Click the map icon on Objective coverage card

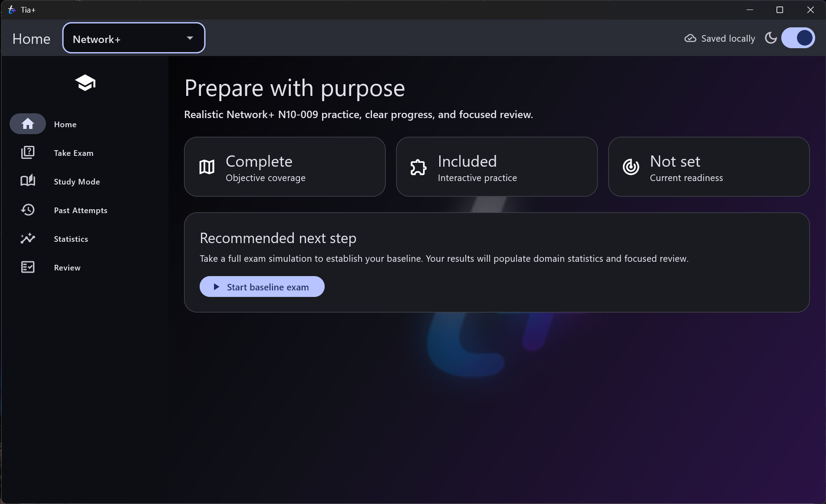[x=207, y=167]
